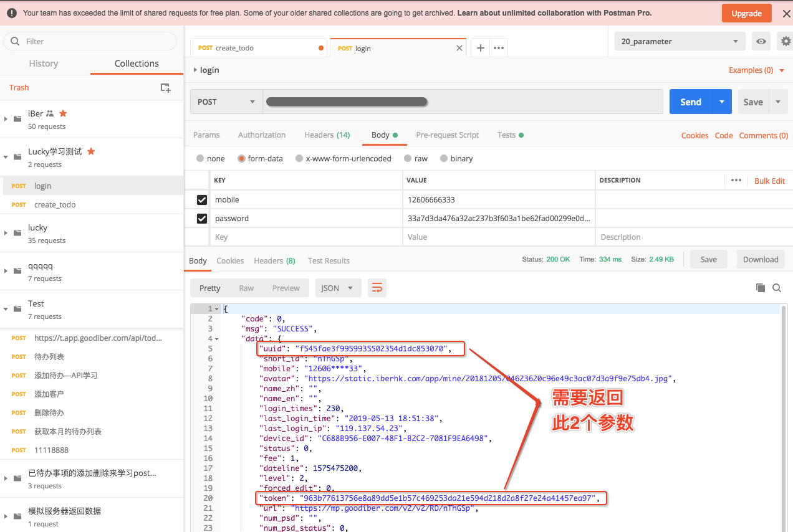Open the Save dropdown arrow

(x=778, y=102)
